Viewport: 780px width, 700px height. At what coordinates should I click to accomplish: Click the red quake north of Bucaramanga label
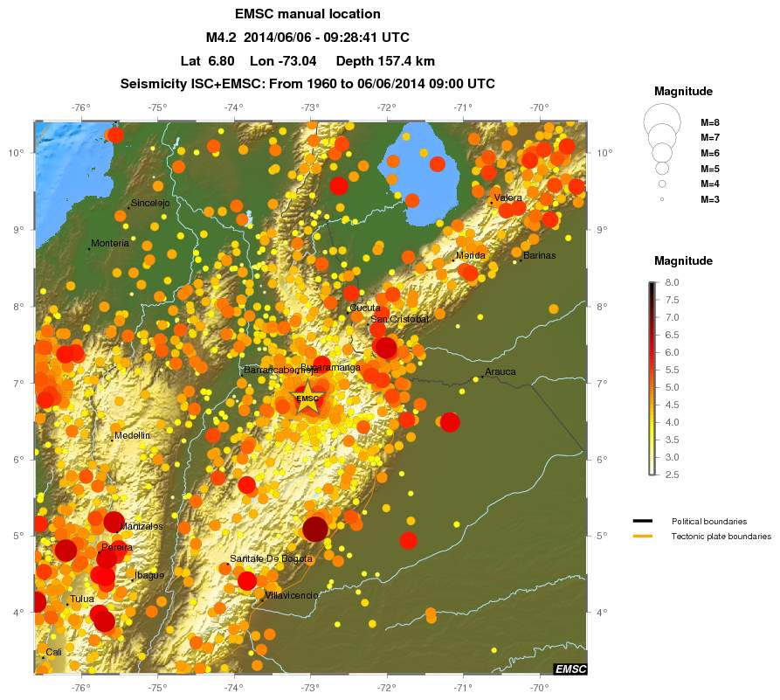tap(321, 364)
